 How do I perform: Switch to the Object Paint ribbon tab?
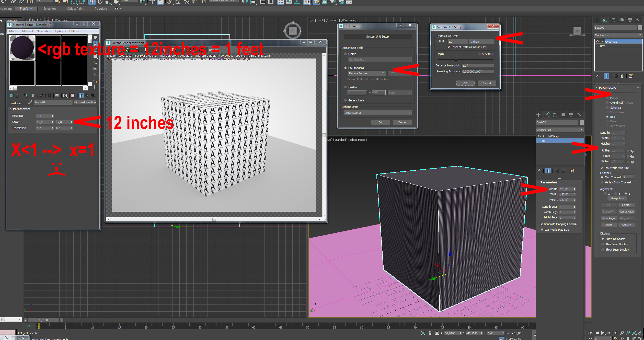point(75,9)
